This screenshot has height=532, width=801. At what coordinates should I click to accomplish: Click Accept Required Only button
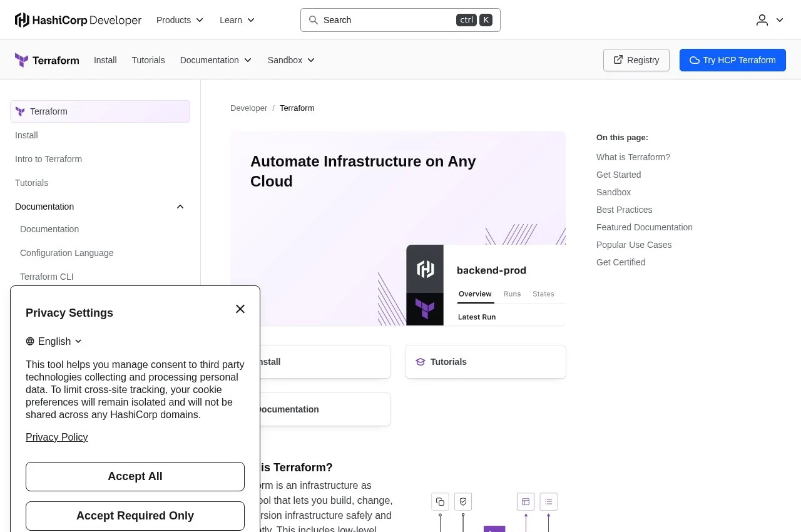[135, 516]
